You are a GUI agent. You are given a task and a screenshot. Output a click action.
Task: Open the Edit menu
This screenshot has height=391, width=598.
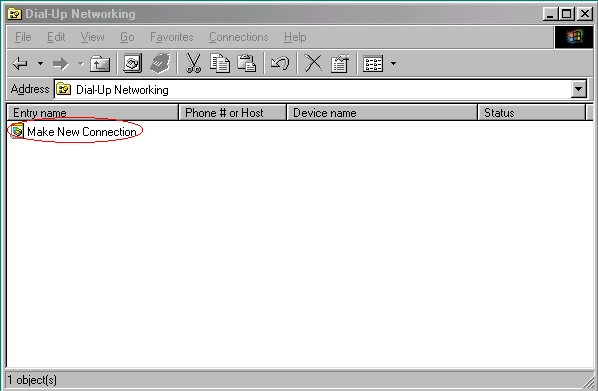click(56, 37)
